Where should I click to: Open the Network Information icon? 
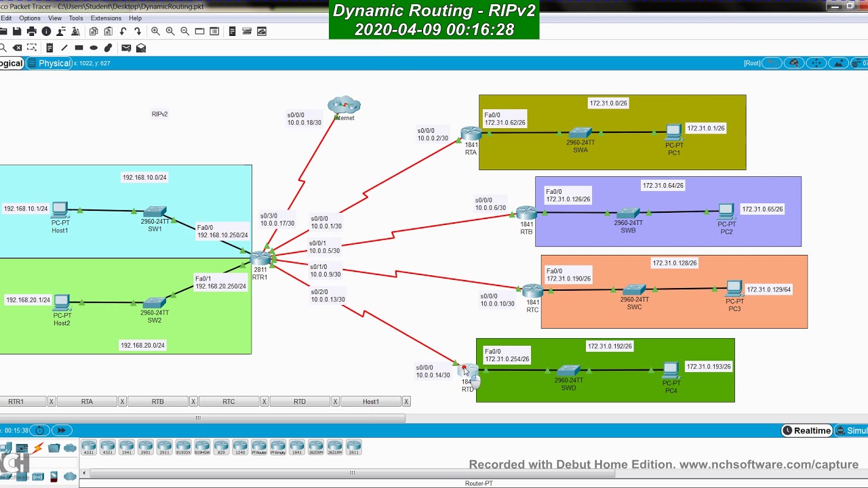pos(46,31)
